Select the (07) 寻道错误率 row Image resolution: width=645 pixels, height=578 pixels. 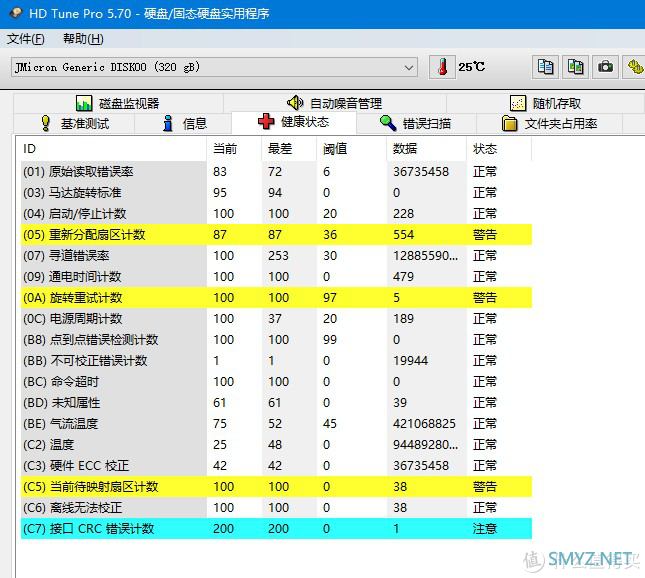[x=276, y=255]
